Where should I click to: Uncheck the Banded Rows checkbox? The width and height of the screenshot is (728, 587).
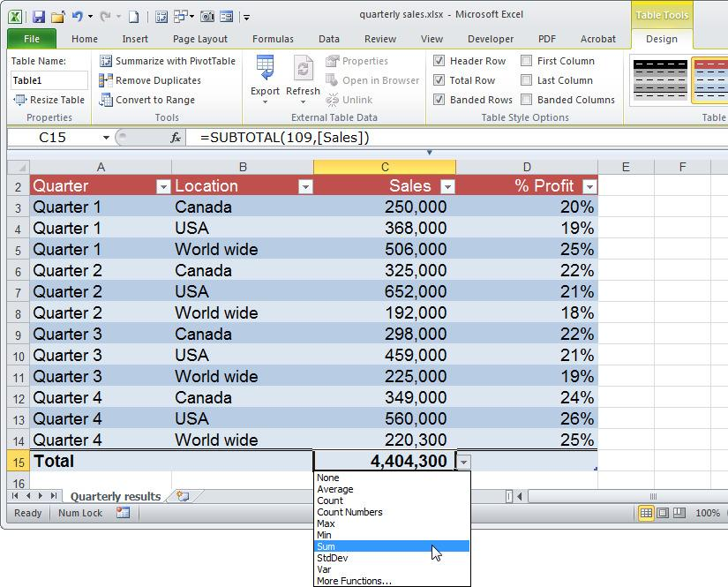coord(439,100)
